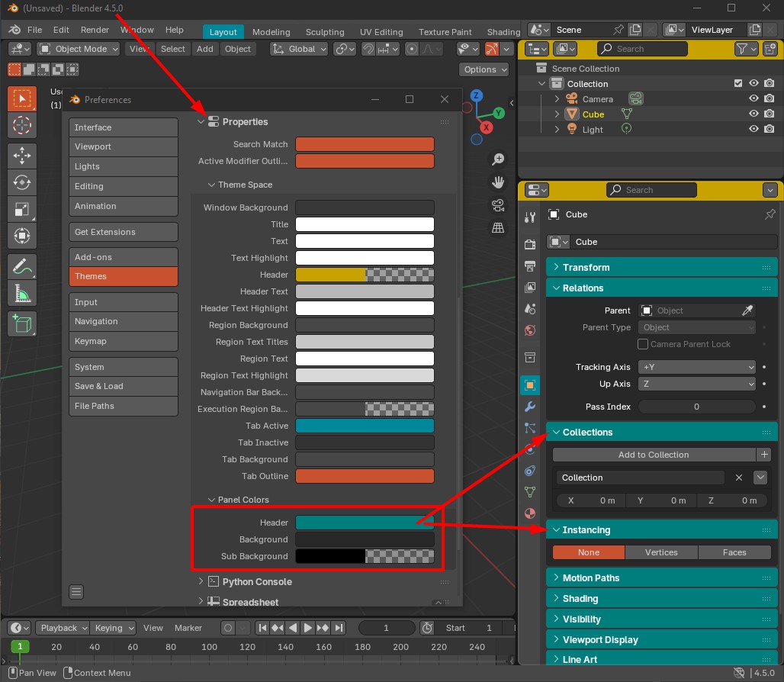
Task: Disable Cube in renders camera icon
Action: pyautogui.click(x=770, y=114)
